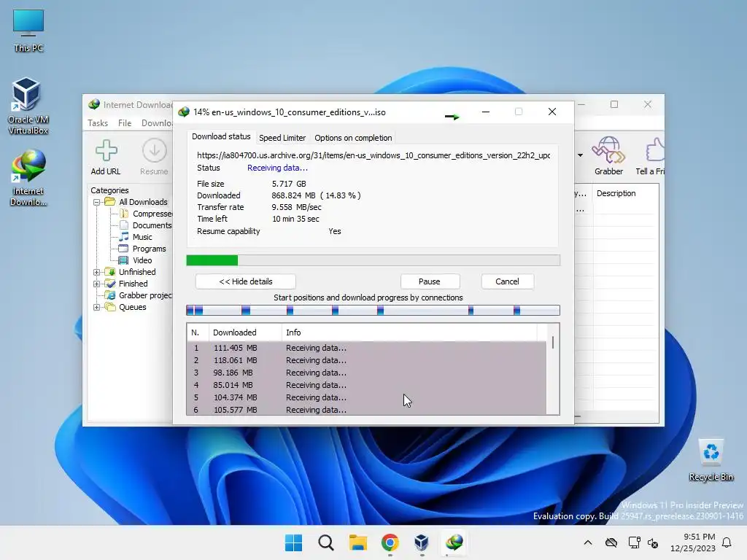
Task: Click muted volume tray icon
Action: [x=653, y=542]
